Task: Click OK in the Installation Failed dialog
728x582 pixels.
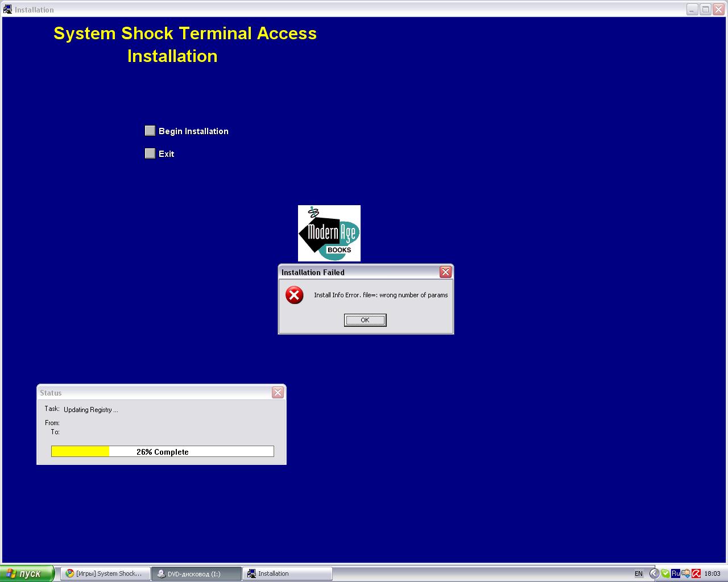Action: (365, 321)
